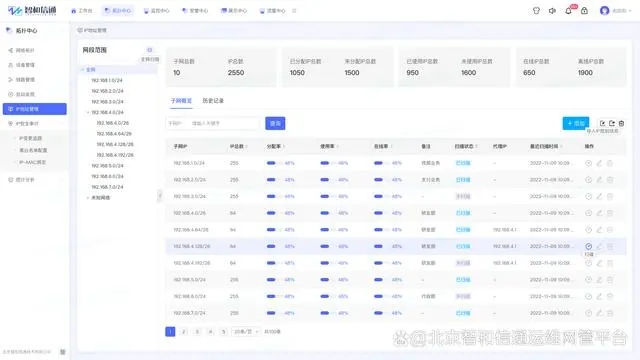Click edit pencil in 192.168.6.0/24 table row
The height and width of the screenshot is (360, 640).
coord(599,296)
